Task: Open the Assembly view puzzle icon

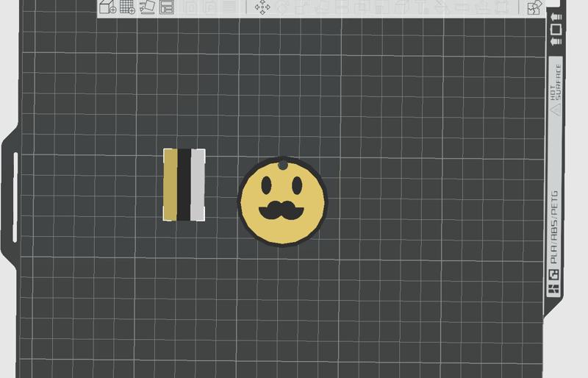Action: (x=534, y=7)
